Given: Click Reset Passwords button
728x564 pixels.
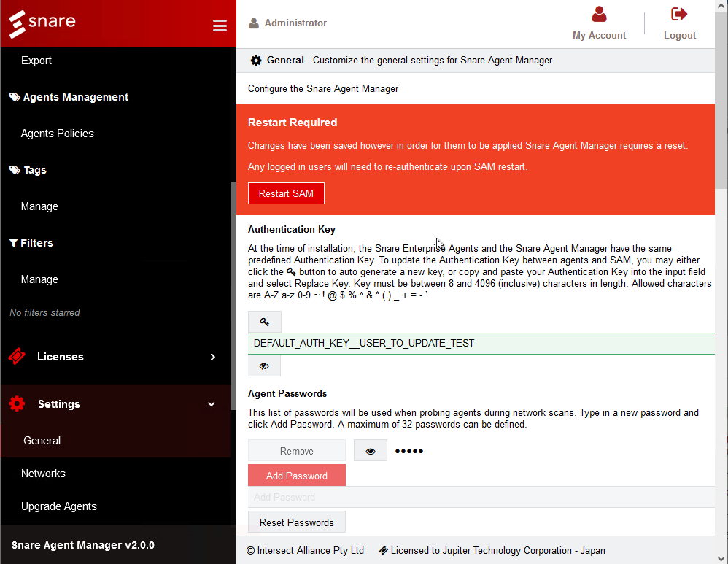Looking at the screenshot, I should pyautogui.click(x=297, y=522).
